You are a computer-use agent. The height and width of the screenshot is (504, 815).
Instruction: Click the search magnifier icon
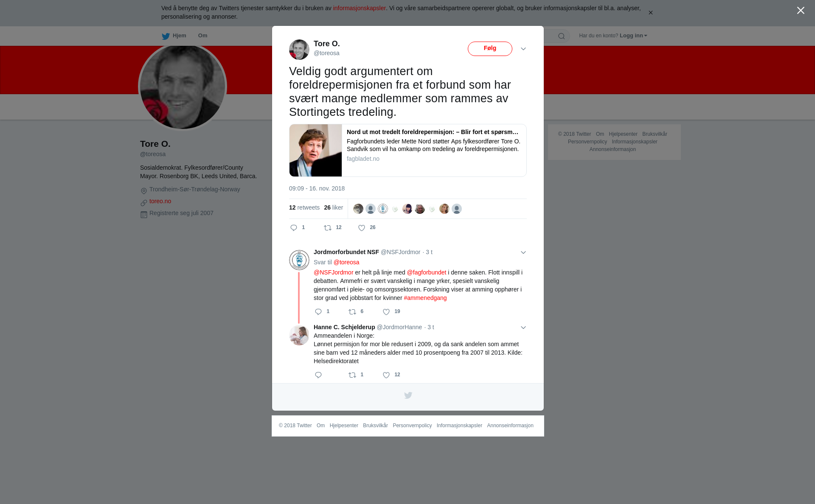[x=562, y=36]
